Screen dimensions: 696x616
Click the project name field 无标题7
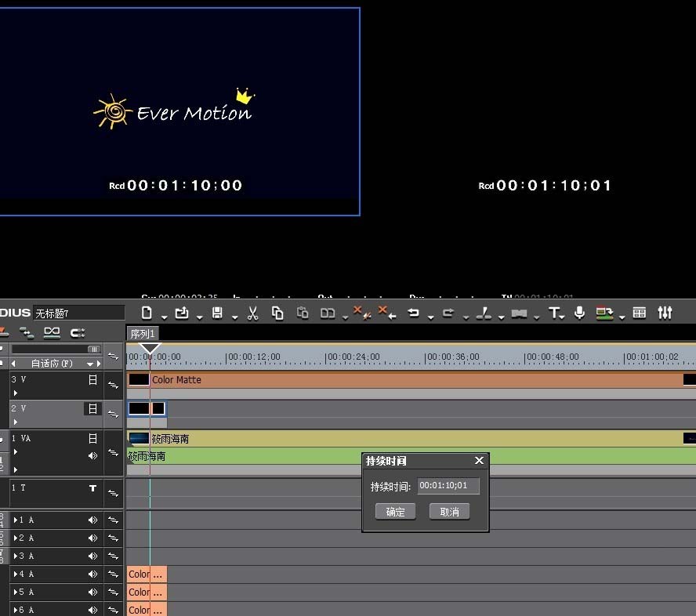tap(78, 313)
